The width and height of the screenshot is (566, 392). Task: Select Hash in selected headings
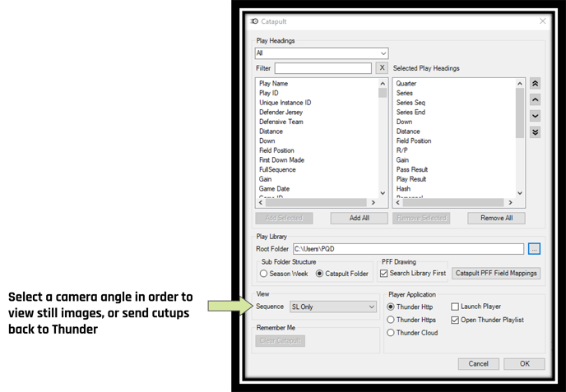[x=403, y=189]
